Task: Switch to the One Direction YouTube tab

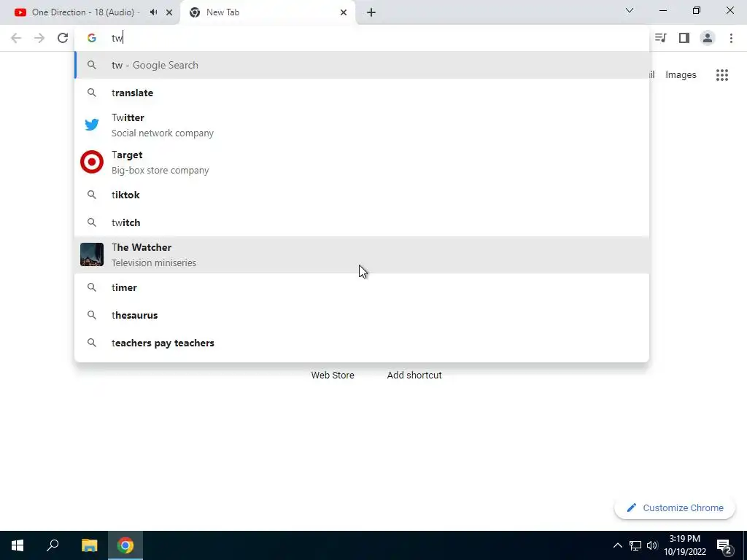Action: [x=86, y=12]
